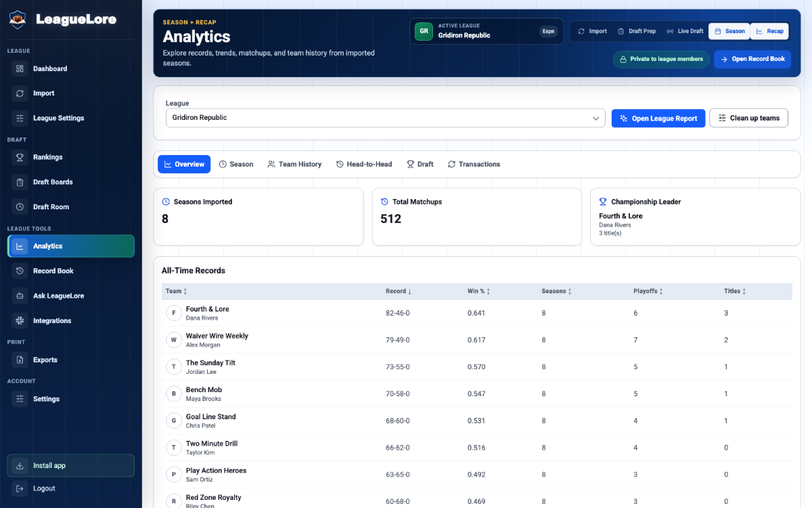This screenshot has width=812, height=508.
Task: Click the Analytics chart icon in sidebar
Action: point(20,246)
